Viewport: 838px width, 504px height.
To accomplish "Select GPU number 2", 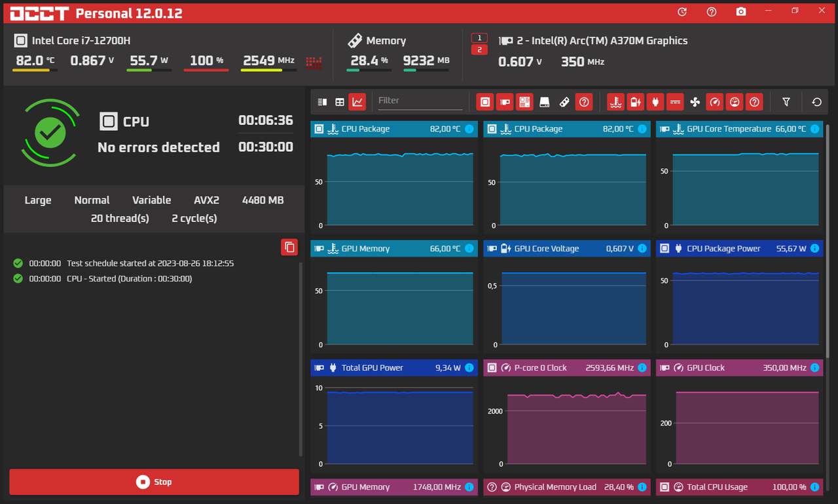I will tap(479, 50).
